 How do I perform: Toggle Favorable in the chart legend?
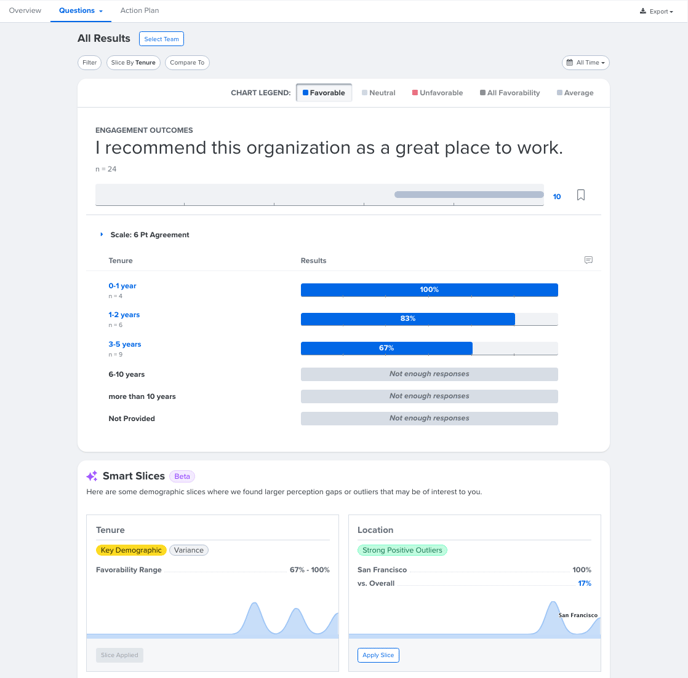(x=324, y=93)
